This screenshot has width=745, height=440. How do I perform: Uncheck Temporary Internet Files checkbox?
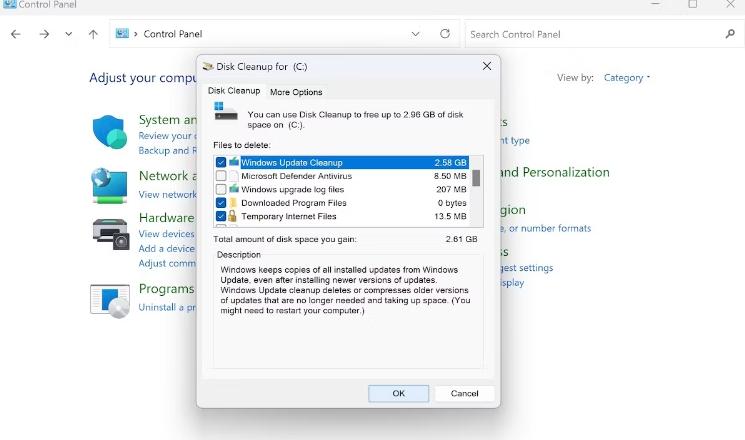click(221, 216)
